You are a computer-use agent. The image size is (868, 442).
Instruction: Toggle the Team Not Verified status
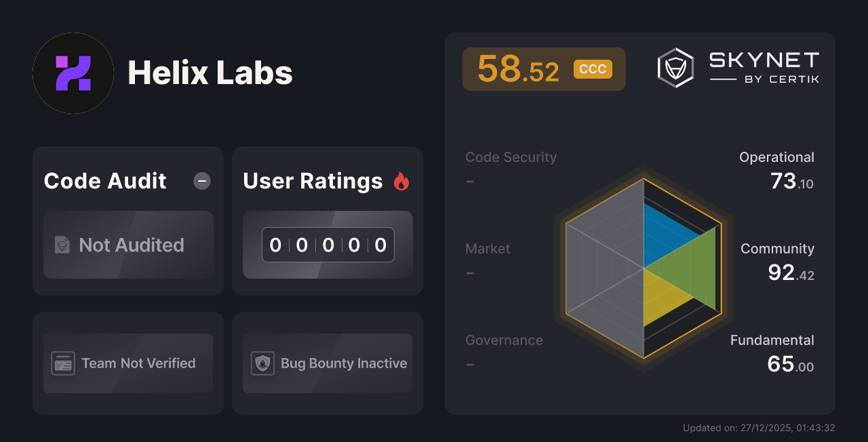pos(127,363)
